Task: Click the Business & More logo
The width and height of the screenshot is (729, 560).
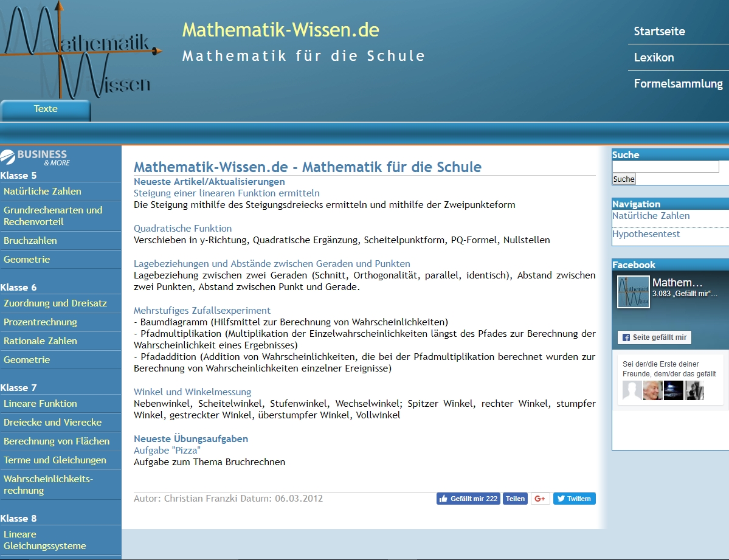Action: coord(35,157)
